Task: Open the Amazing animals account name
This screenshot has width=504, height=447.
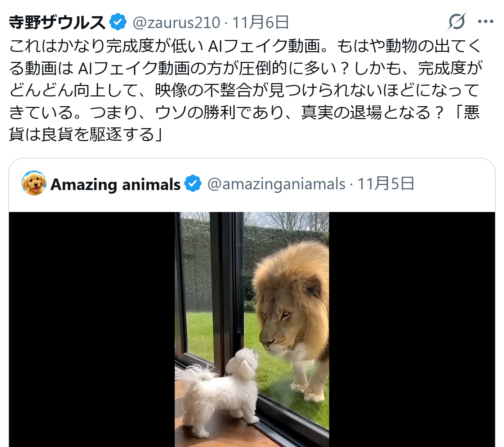Action: 115,184
